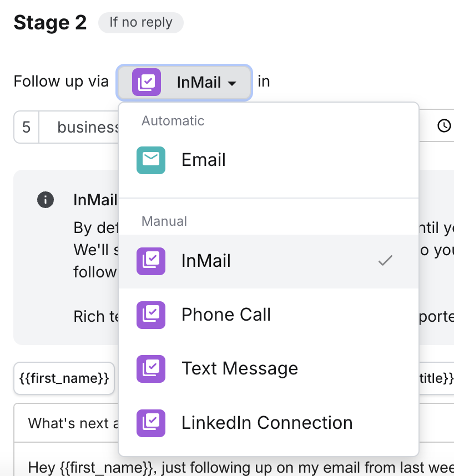This screenshot has height=476, width=454.
Task: Select Email from the Automatic section
Action: tap(269, 160)
